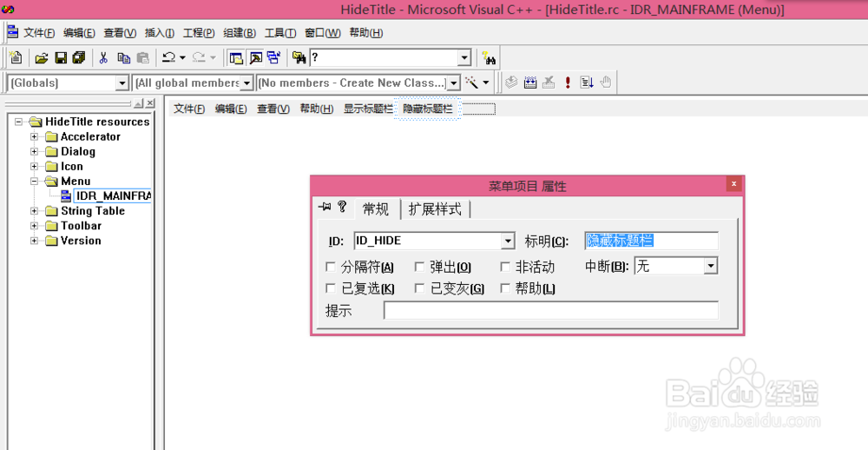Select the IDR_MAINFRAME tree item
The image size is (868, 450).
(112, 195)
